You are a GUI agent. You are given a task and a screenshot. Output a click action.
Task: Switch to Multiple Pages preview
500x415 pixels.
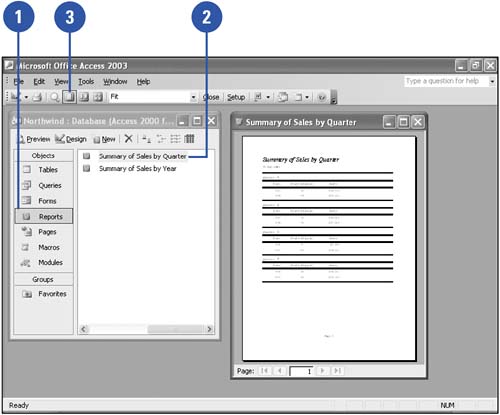pos(98,97)
